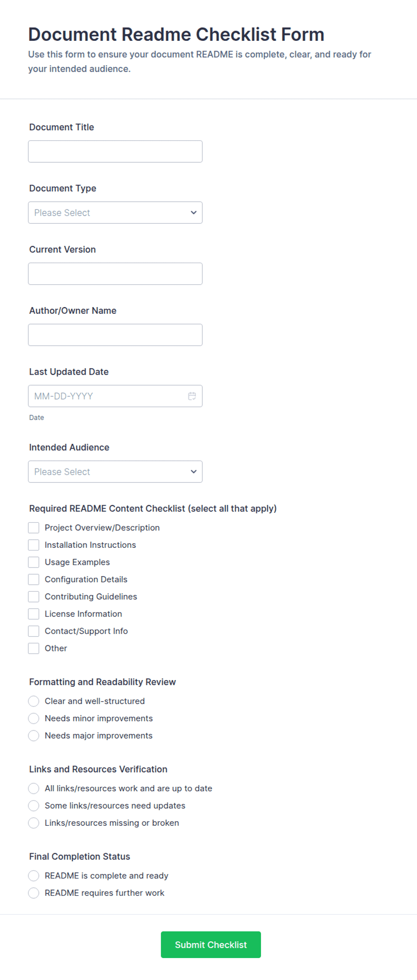Screen dimensions: 417x980
Task: Mark README requires further work
Action: click(34, 893)
